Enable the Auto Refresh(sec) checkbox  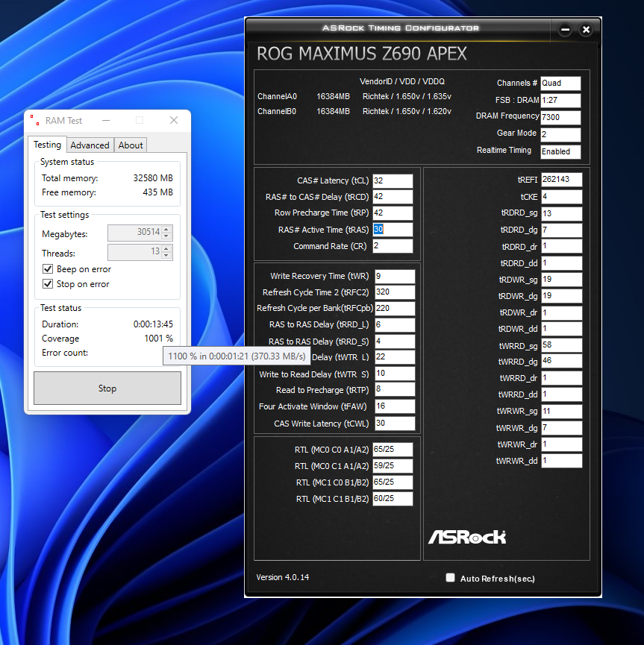pos(451,578)
